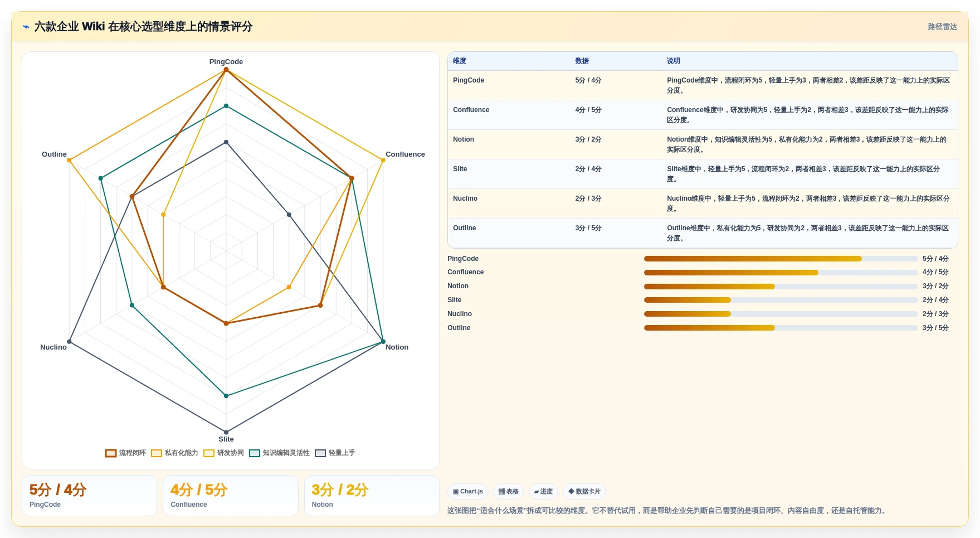The width and height of the screenshot is (980, 538).
Task: Click the Outline progress bar
Action: [781, 328]
